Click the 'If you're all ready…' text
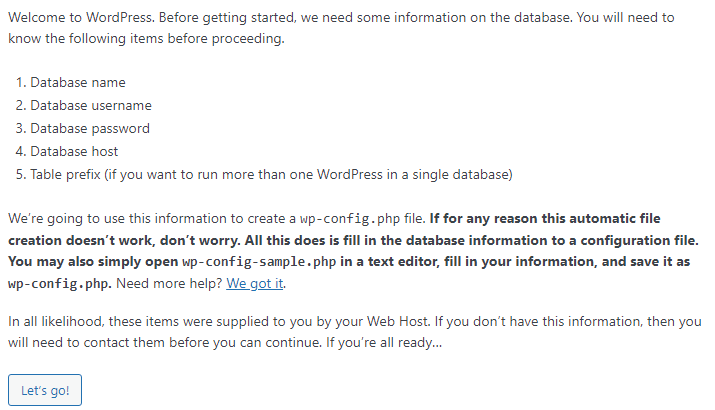The width and height of the screenshot is (715, 410). coord(384,343)
